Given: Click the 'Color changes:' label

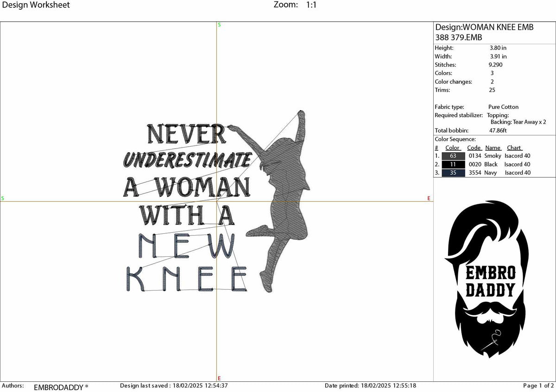Looking at the screenshot, I should click(453, 81).
